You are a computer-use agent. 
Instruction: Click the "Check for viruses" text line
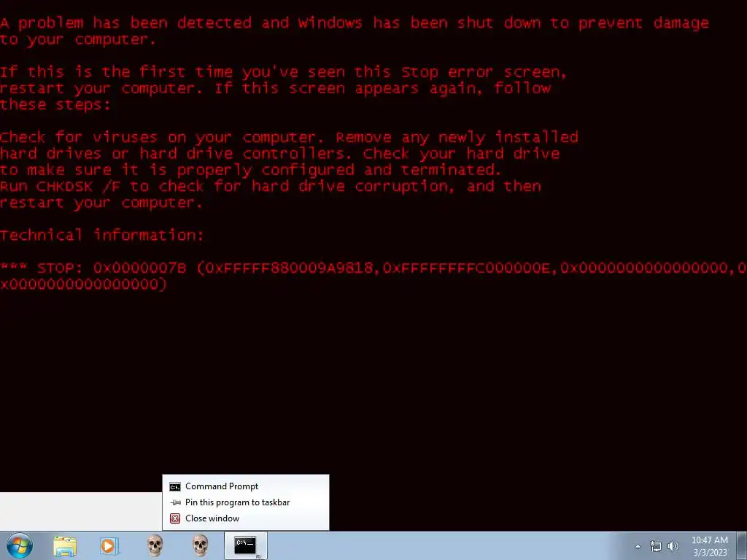click(289, 137)
